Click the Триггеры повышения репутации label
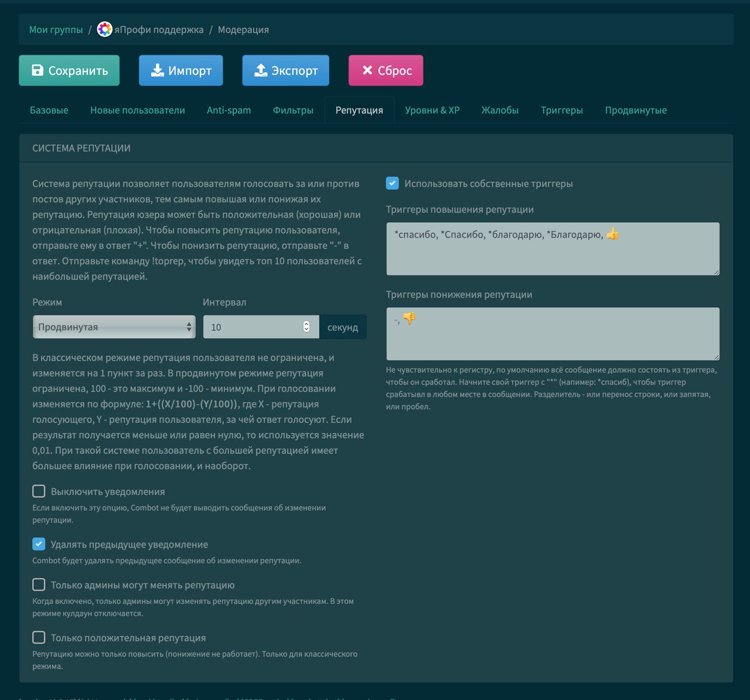 tap(460, 209)
